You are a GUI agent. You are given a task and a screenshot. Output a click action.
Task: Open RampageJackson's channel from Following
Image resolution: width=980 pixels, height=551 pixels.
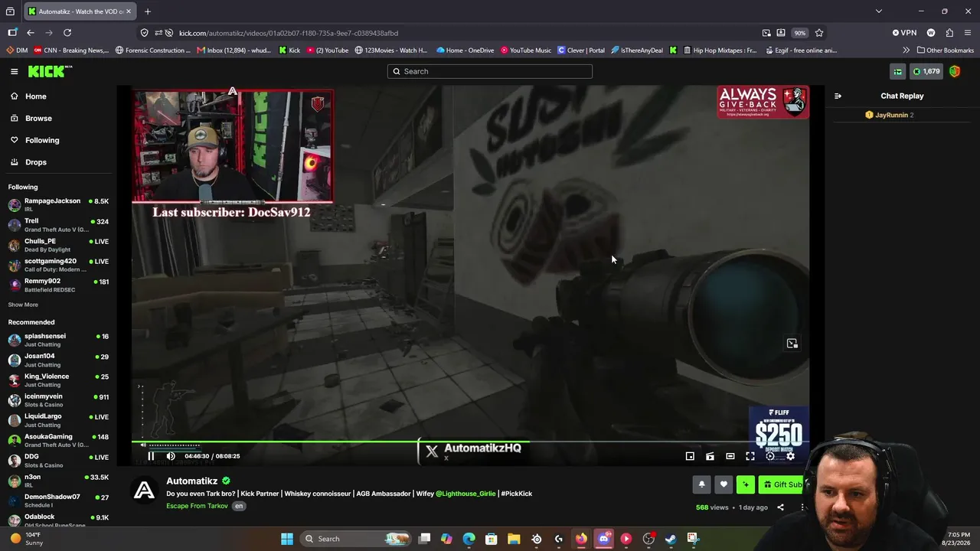[x=58, y=205]
